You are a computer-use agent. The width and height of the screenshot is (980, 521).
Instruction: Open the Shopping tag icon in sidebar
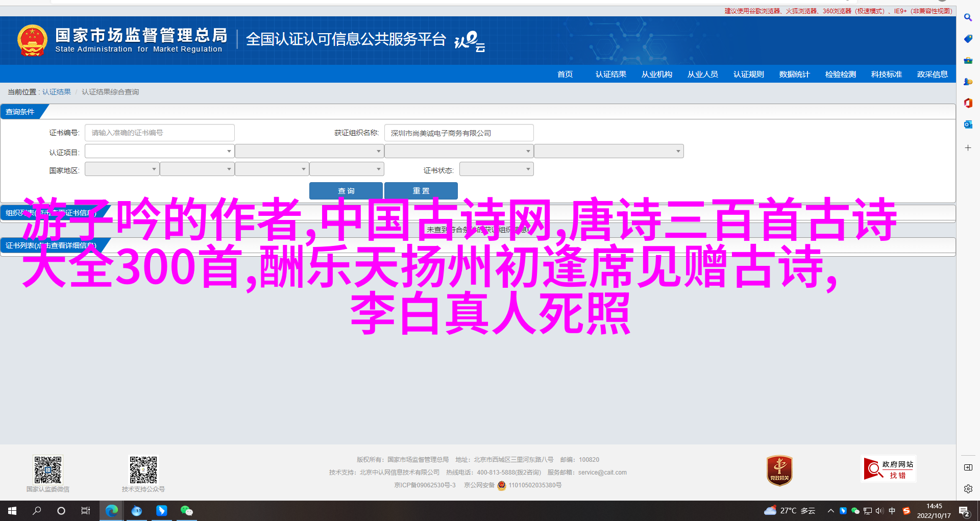[x=968, y=39]
